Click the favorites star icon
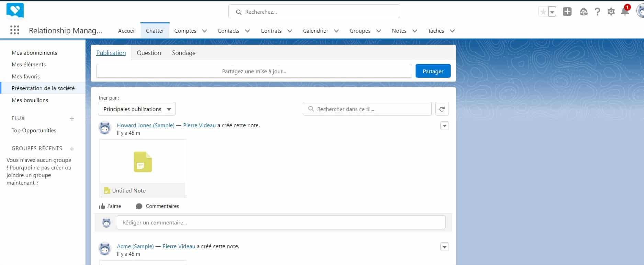Viewport: 644px width, 265px height. (x=543, y=12)
